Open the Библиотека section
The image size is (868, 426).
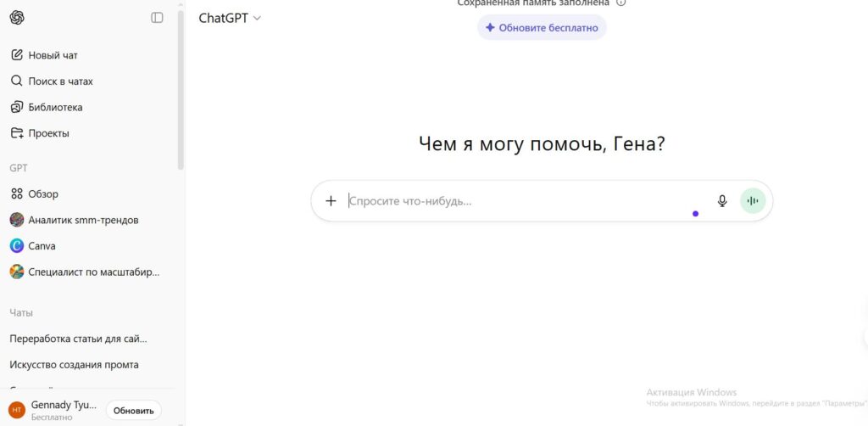click(55, 108)
